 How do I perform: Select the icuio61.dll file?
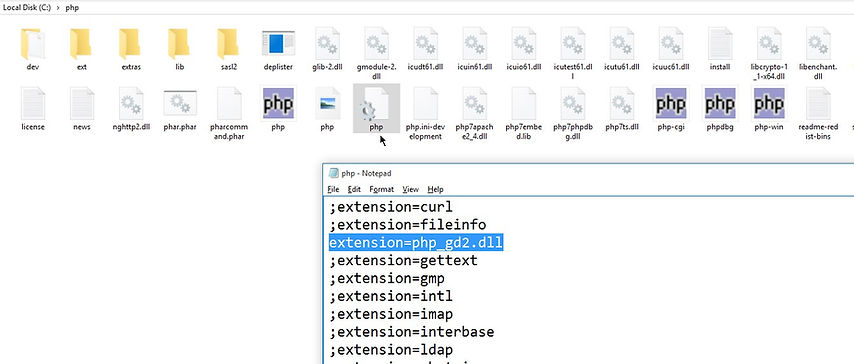(523, 50)
